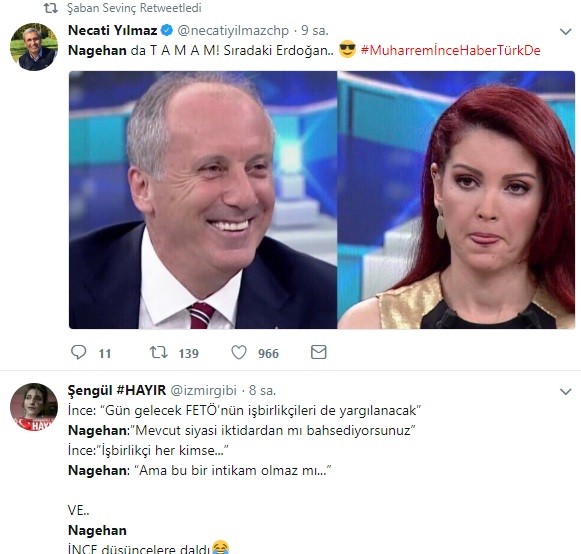Open Necati Yılmaz's profile avatar

(34, 47)
